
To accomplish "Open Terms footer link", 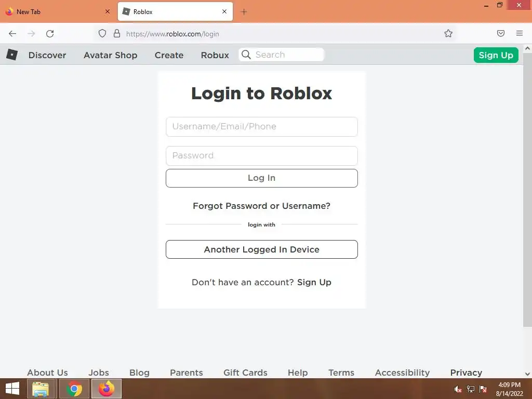I will pos(341,373).
